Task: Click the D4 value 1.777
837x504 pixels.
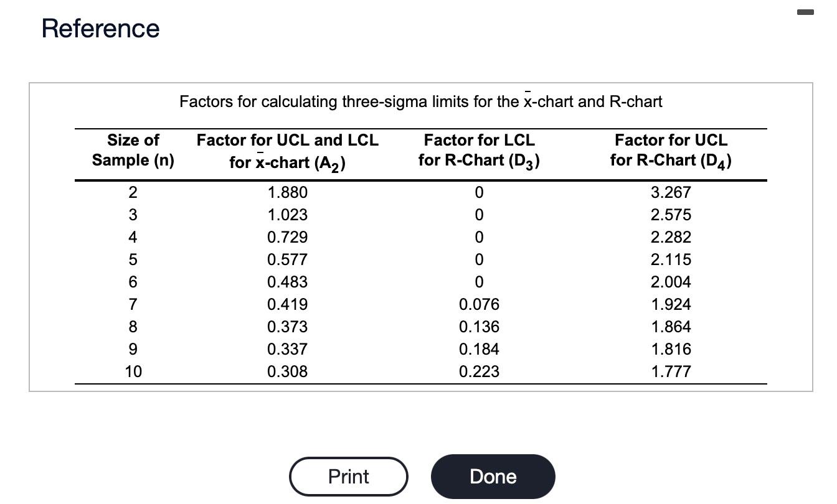Action: point(671,371)
